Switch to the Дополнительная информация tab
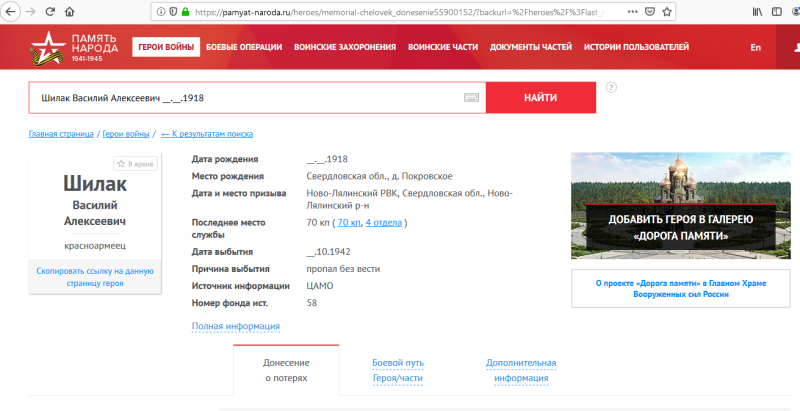This screenshot has width=800, height=411. (x=521, y=370)
